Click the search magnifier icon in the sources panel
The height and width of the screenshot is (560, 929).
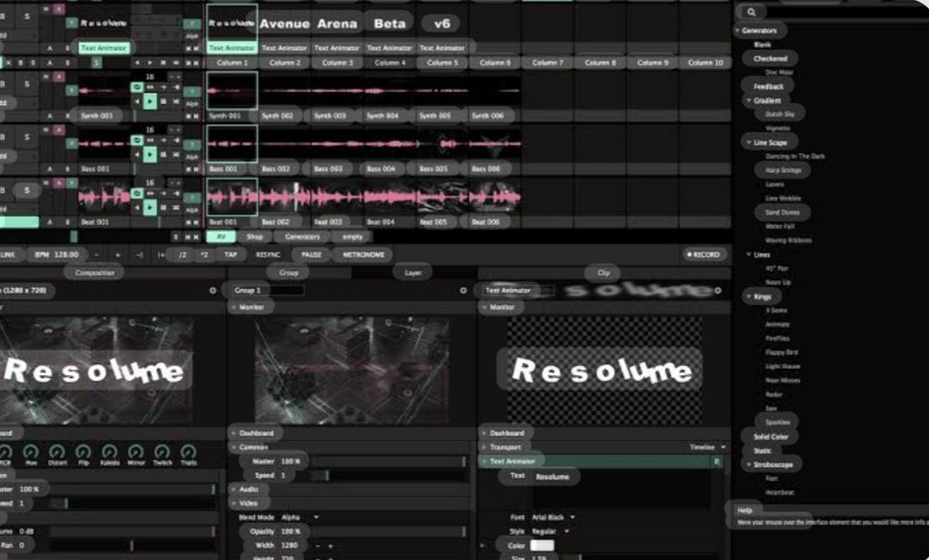point(752,12)
